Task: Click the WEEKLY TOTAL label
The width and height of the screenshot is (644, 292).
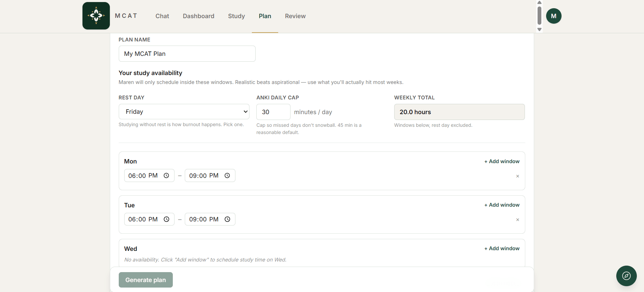Action: [x=414, y=98]
